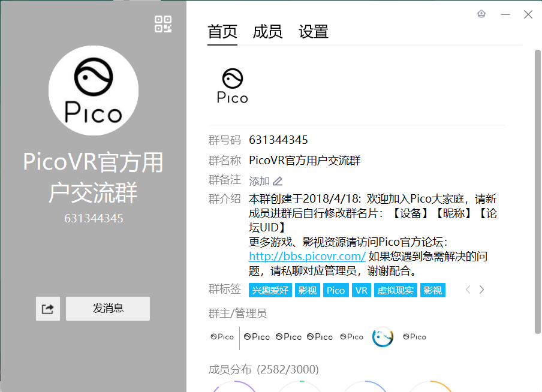
Task: Open the group owner Pico avatar
Action: pos(222,337)
